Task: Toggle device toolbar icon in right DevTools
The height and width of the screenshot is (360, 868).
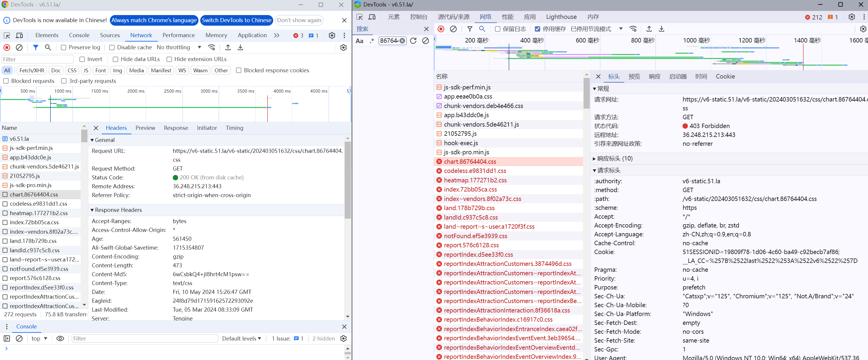Action: pos(372,17)
